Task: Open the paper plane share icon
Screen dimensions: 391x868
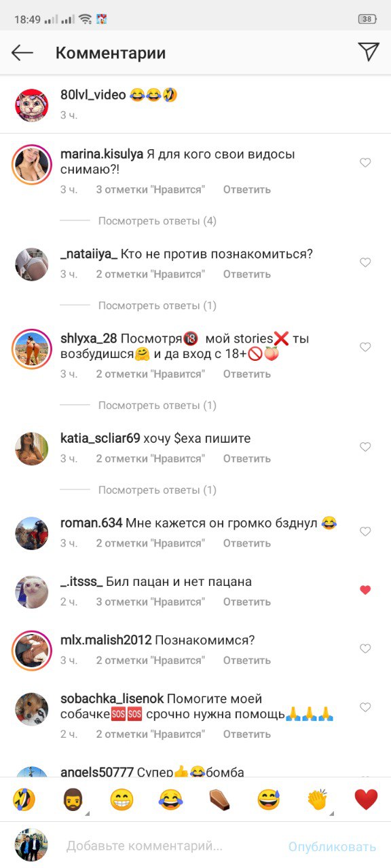Action: pyautogui.click(x=368, y=52)
